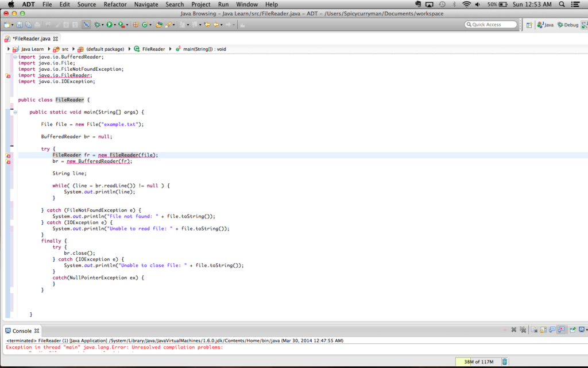Click the Debug bug toolbar icon
Screen dimensions: 588x368
[97, 25]
